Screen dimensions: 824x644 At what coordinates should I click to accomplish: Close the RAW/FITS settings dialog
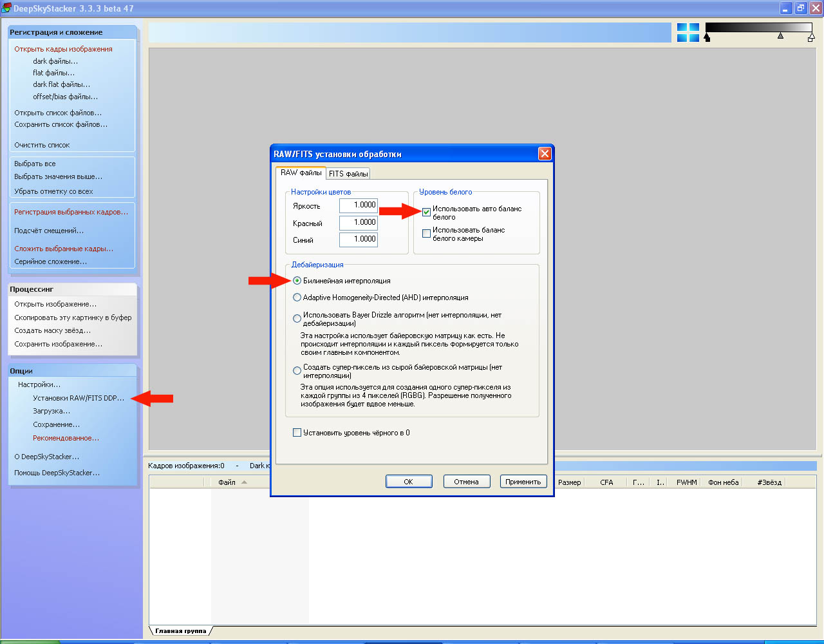[x=545, y=154]
